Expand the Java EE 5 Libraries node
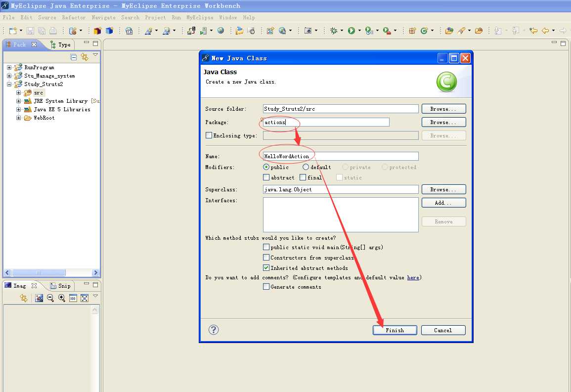Screen dimensions: 571x392 (x=18, y=109)
